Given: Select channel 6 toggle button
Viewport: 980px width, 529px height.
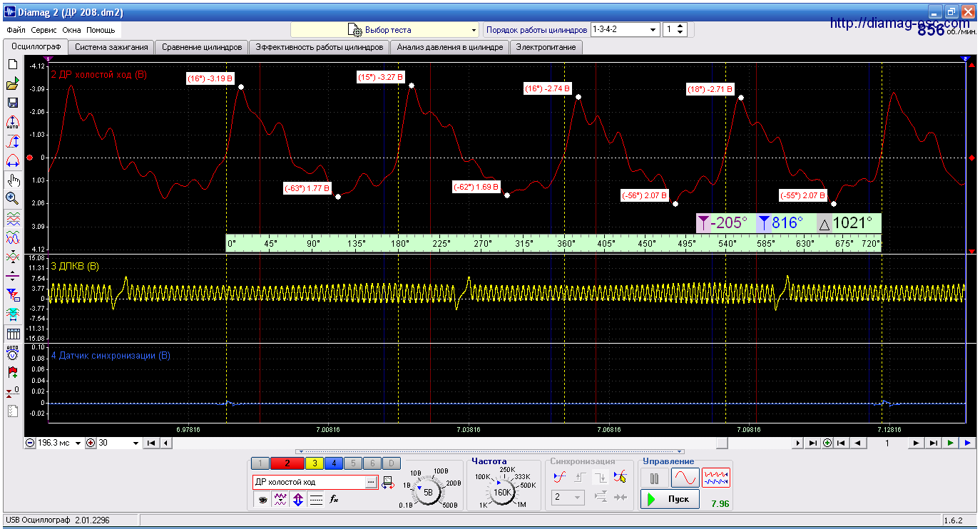Looking at the screenshot, I should (373, 463).
